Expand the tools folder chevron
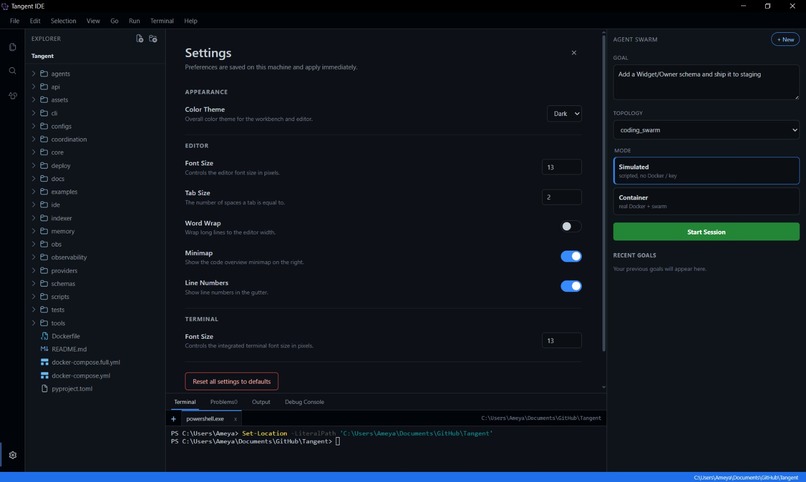The width and height of the screenshot is (806, 482). coord(33,323)
